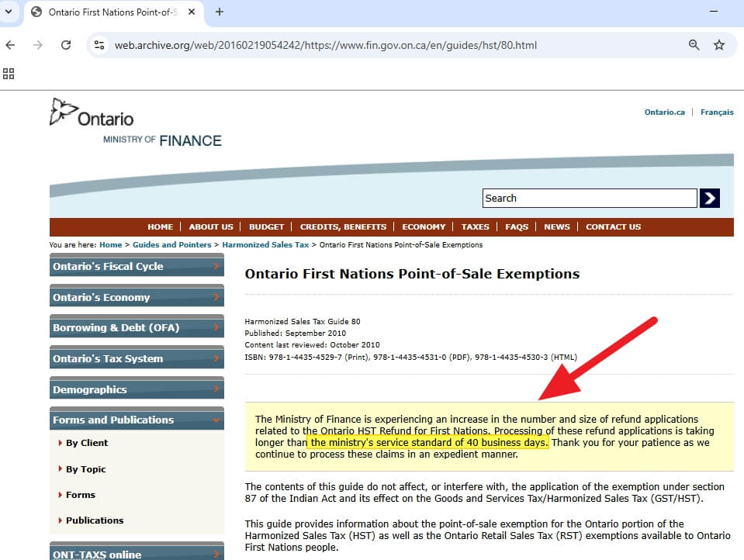Expand the Borrowing & Debt (OFA) section
The width and height of the screenshot is (744, 560).
(x=137, y=327)
